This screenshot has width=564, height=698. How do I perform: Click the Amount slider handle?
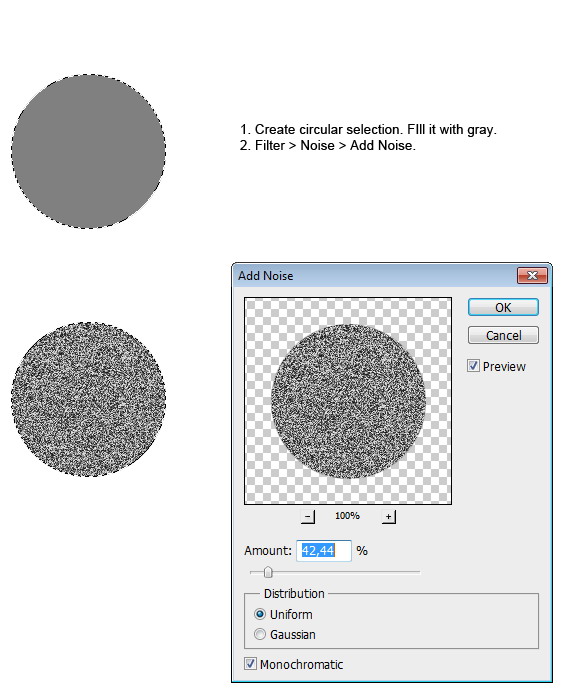coord(268,572)
